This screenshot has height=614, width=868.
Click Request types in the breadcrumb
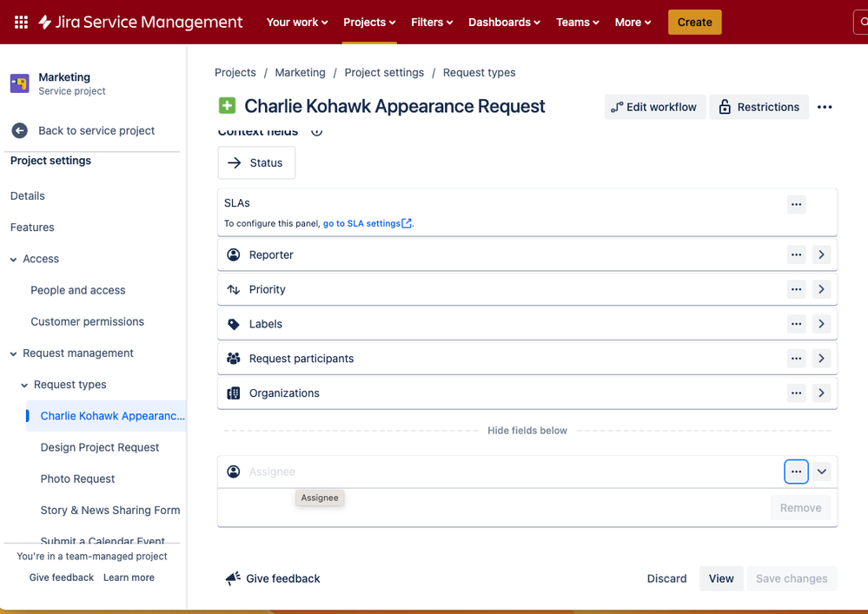pyautogui.click(x=479, y=72)
